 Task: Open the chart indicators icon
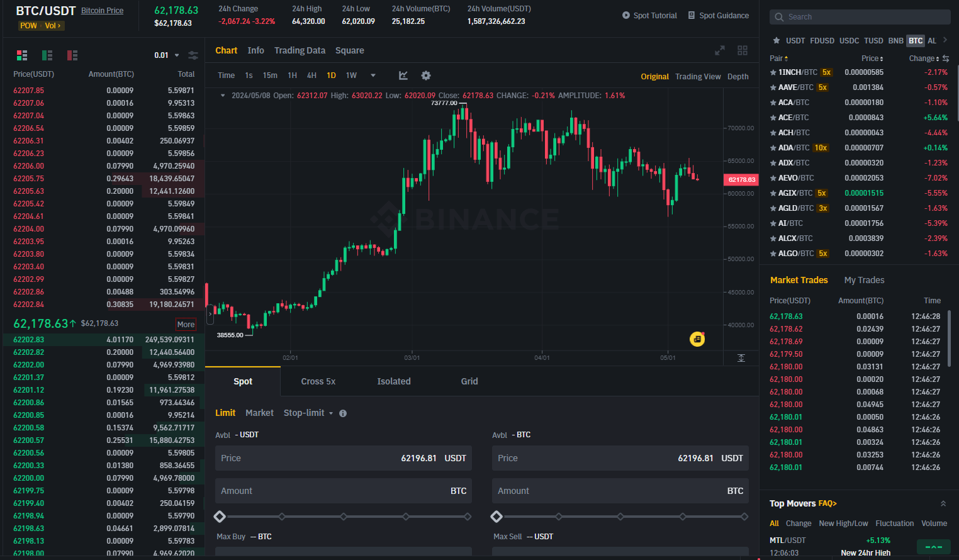(403, 76)
